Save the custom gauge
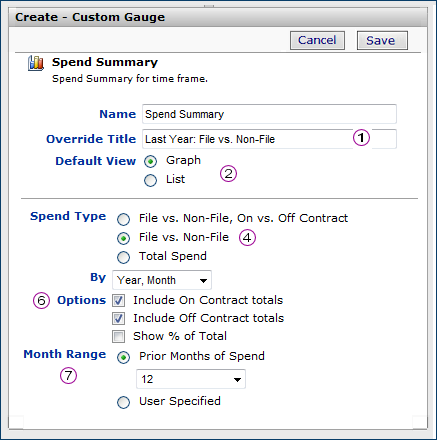The height and width of the screenshot is (440, 437). point(382,40)
